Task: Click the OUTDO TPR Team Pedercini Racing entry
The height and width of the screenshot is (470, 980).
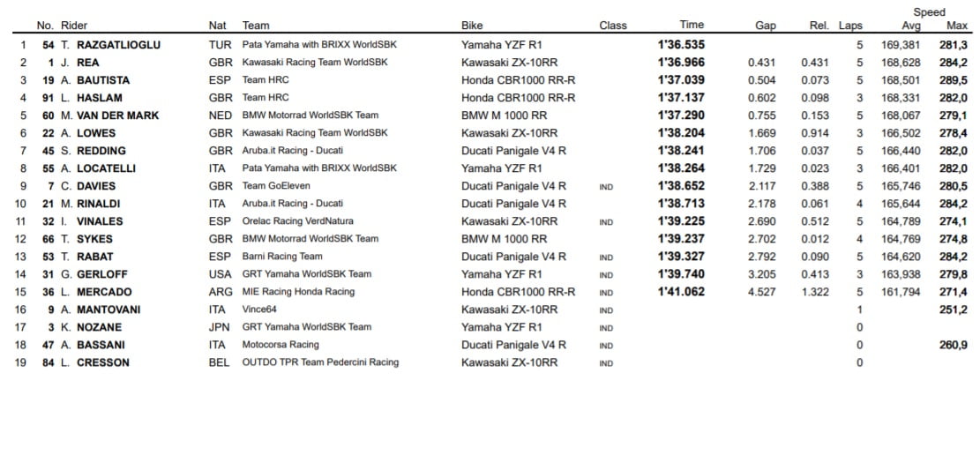Action: tap(320, 362)
